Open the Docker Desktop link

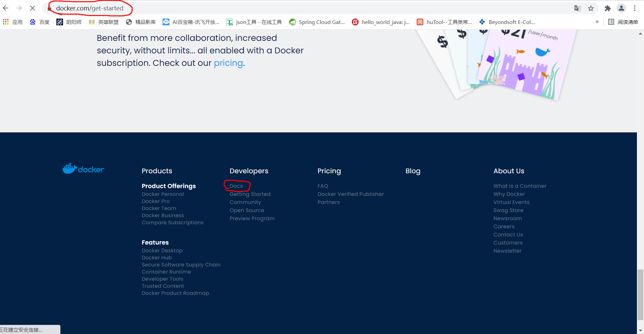click(x=162, y=251)
